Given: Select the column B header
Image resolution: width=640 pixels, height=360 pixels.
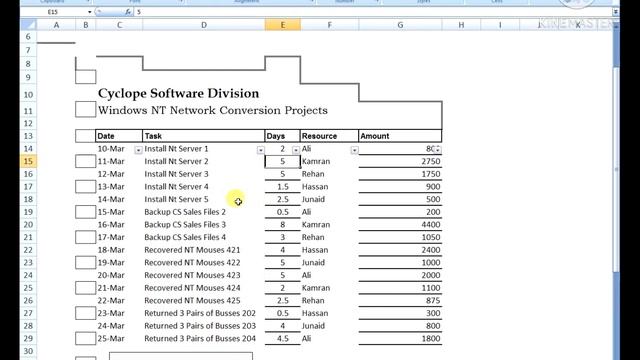Looking at the screenshot, I should tap(86, 25).
